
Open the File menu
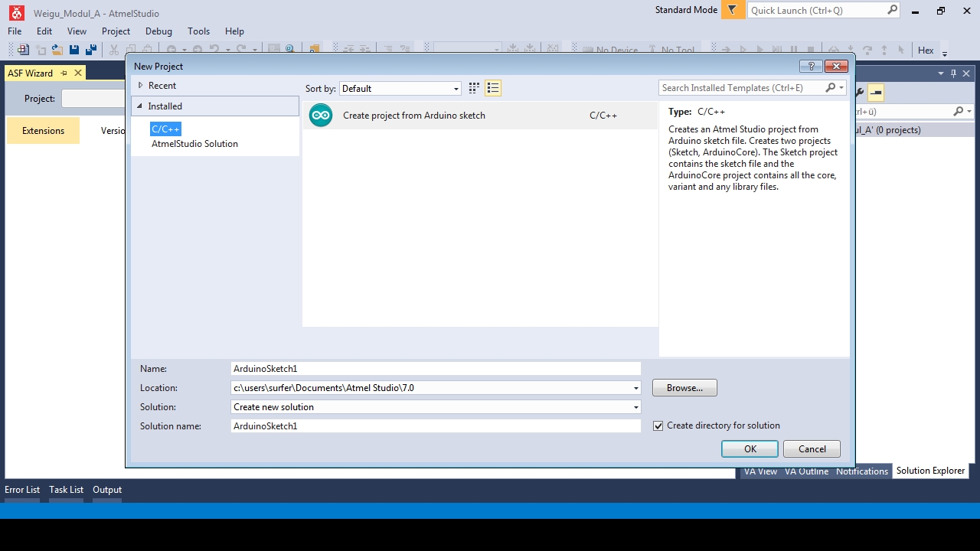(15, 31)
